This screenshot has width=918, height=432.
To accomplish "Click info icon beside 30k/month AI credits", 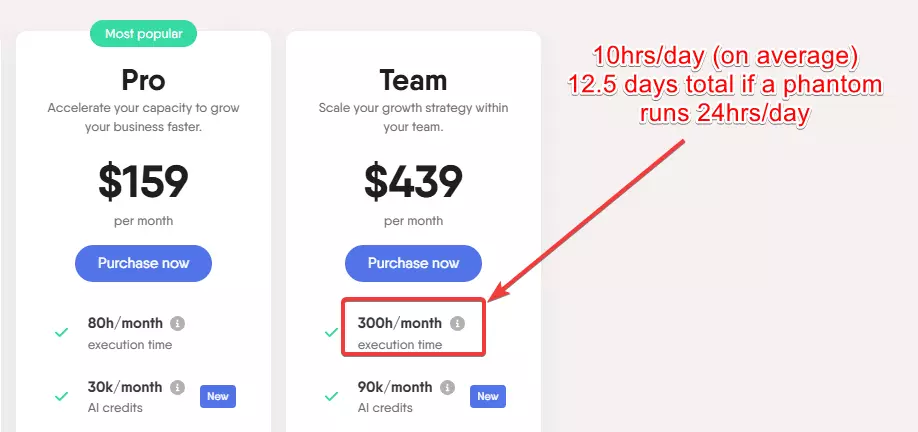I will 178,387.
